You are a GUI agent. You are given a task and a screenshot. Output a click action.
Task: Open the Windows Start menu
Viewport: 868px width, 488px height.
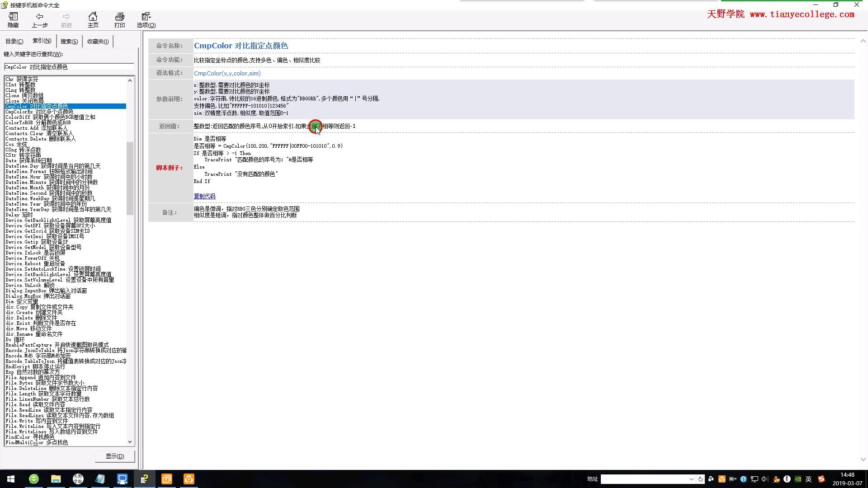[11, 479]
